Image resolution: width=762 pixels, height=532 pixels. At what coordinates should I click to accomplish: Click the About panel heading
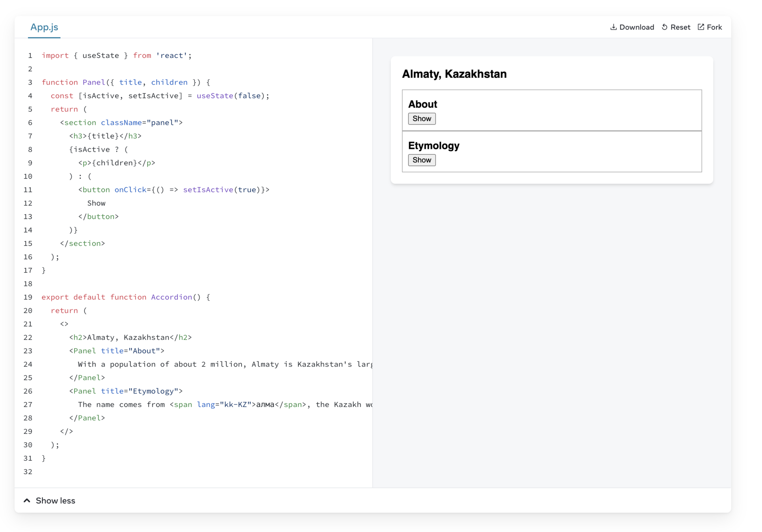(422, 104)
